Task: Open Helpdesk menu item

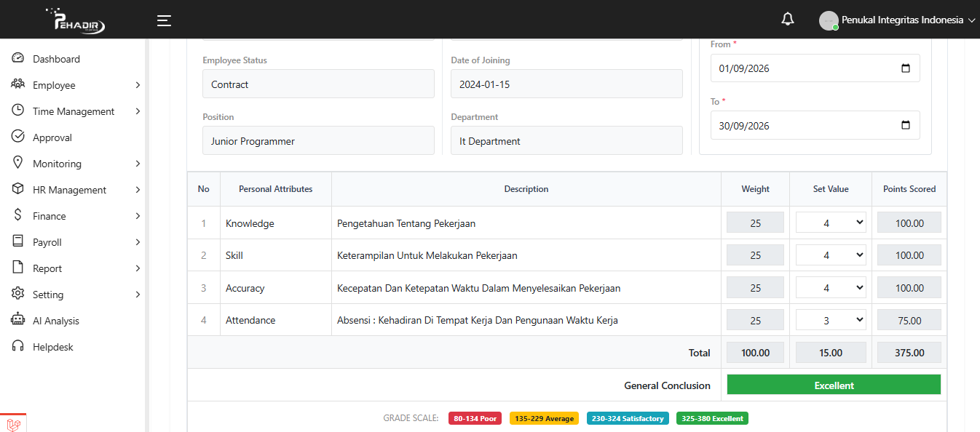Action: click(x=53, y=347)
